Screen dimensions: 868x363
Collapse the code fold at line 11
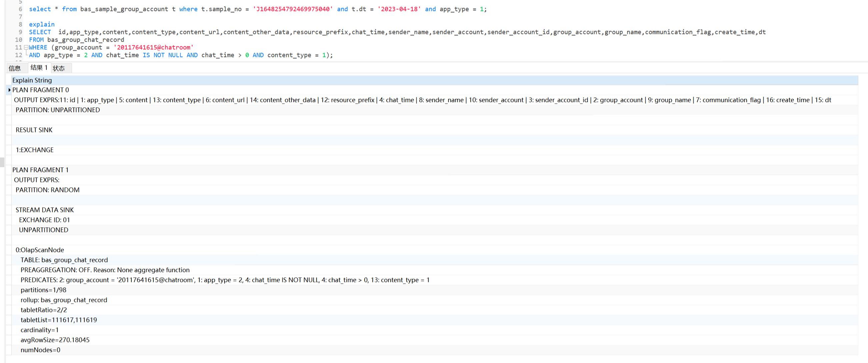coord(26,48)
